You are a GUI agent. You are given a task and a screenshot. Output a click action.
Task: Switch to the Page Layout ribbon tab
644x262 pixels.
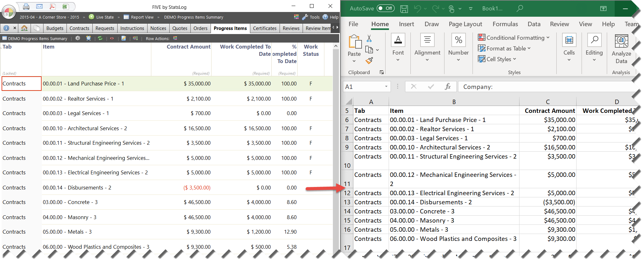[465, 24]
